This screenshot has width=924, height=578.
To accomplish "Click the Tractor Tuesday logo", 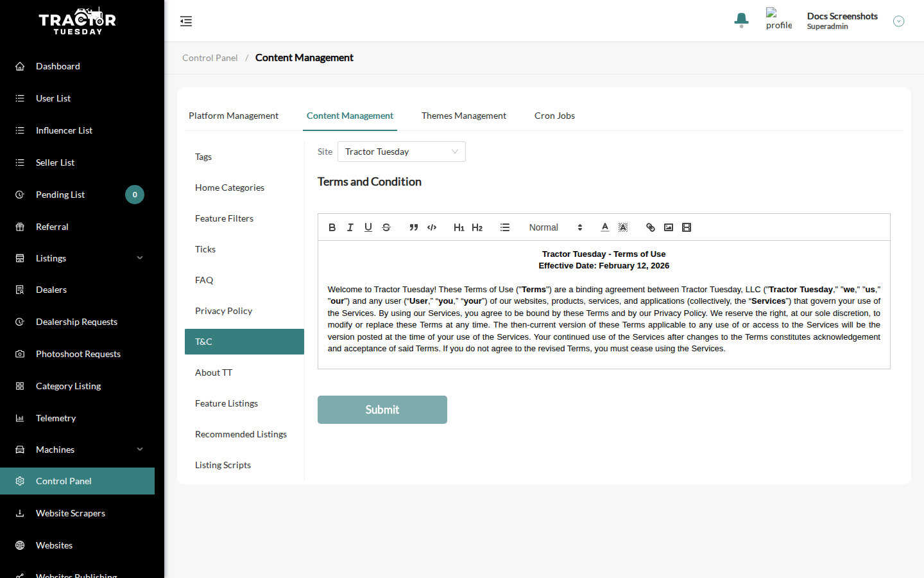I will 78,21.
